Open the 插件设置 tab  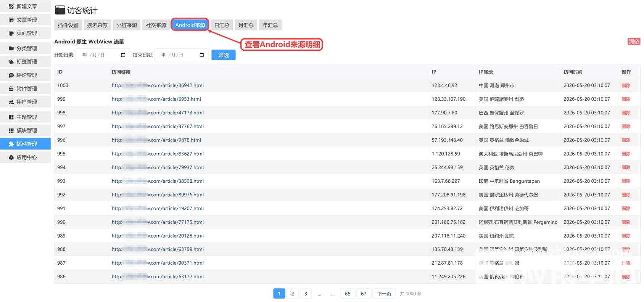68,25
